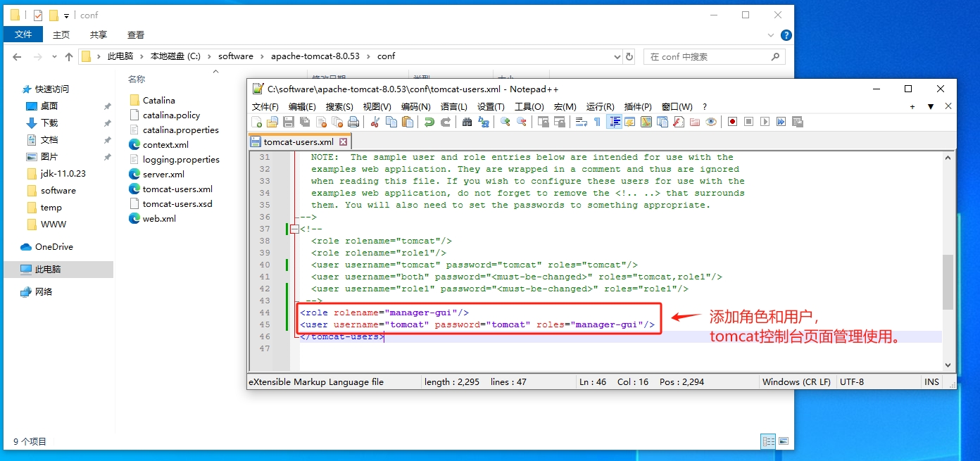980x461 pixels.
Task: Click the Stop Recording macro icon
Action: coord(748,122)
